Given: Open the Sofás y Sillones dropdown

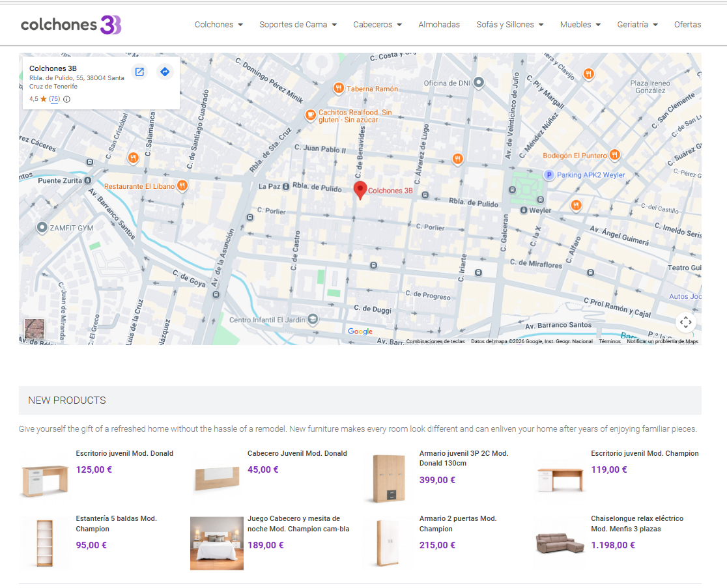Looking at the screenshot, I should (509, 25).
